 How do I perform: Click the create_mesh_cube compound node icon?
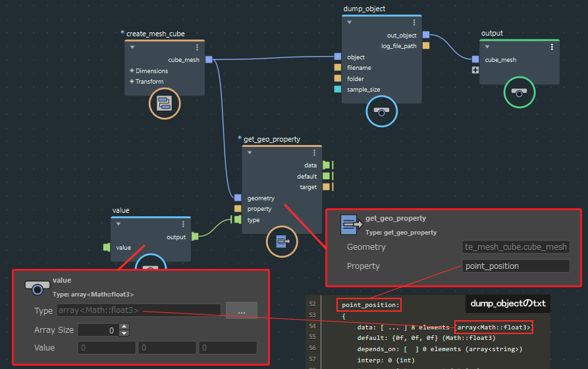click(x=164, y=103)
